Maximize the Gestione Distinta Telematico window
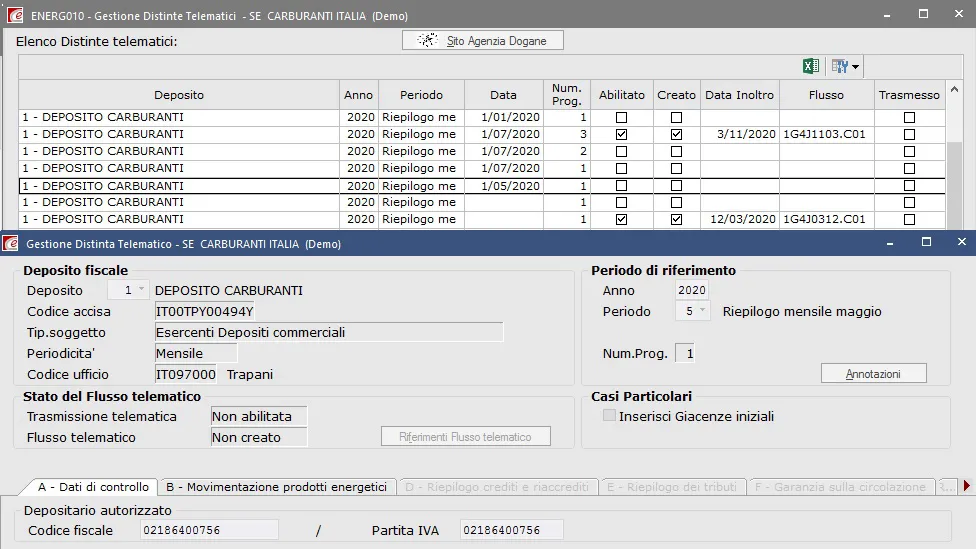The height and width of the screenshot is (549, 976). coord(926,242)
